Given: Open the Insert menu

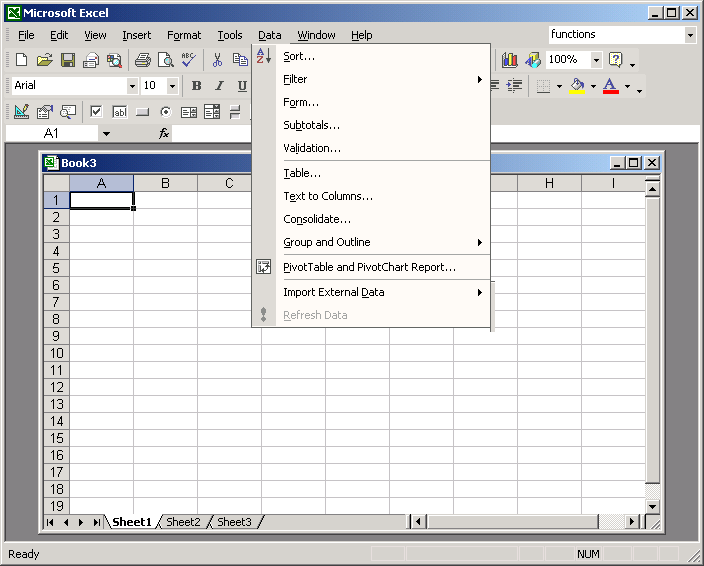Looking at the screenshot, I should (136, 35).
